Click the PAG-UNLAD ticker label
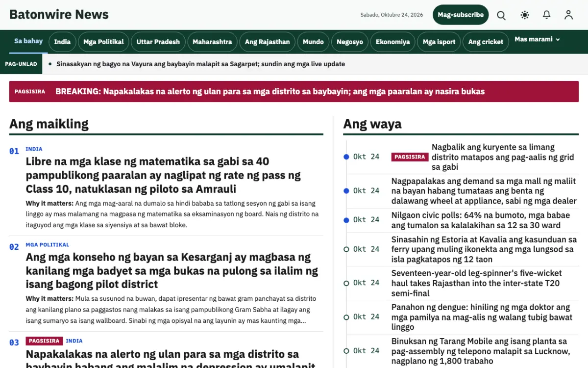This screenshot has width=588, height=368. (x=21, y=64)
